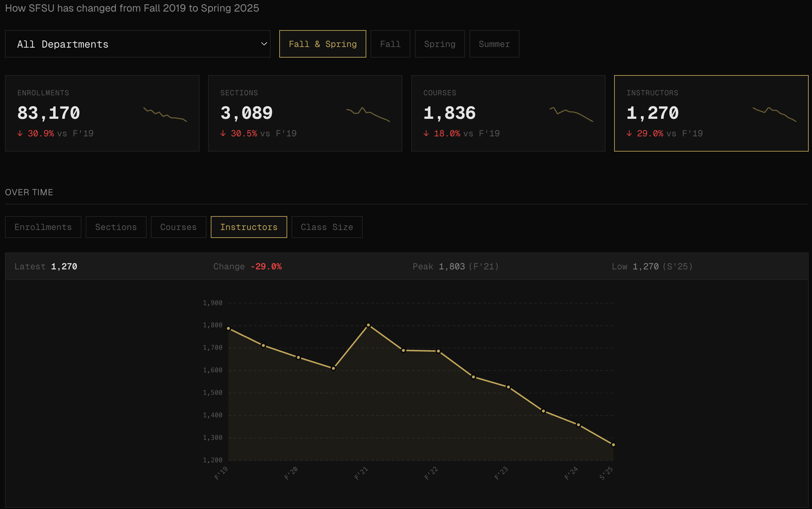Click the F'19 first data point

pos(229,328)
